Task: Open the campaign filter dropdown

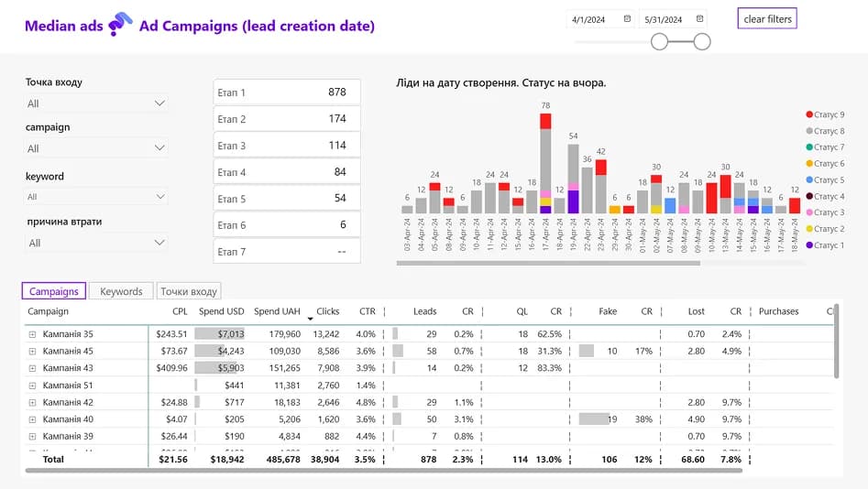Action: [96, 148]
